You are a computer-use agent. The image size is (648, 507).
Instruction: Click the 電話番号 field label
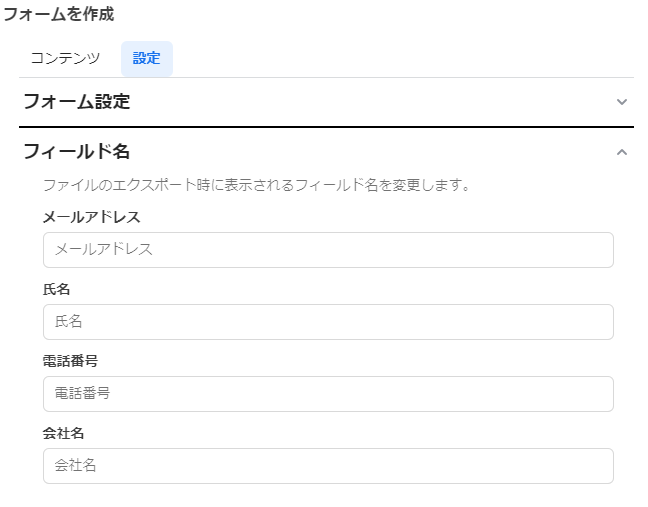pyautogui.click(x=70, y=361)
